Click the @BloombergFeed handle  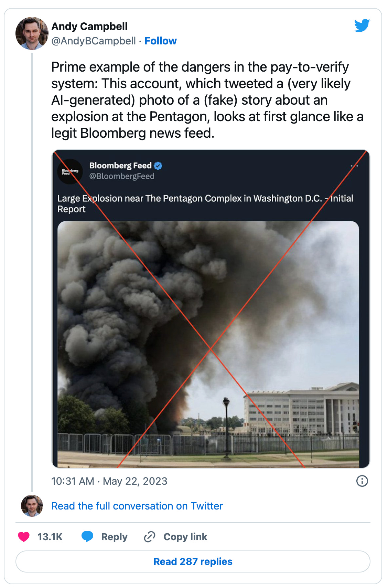click(121, 177)
